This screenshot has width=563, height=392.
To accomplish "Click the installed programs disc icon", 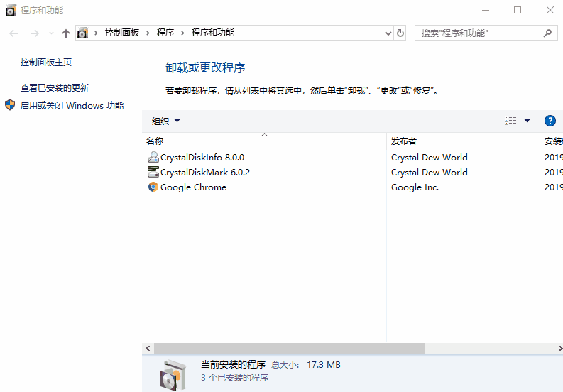I will coord(173,375).
